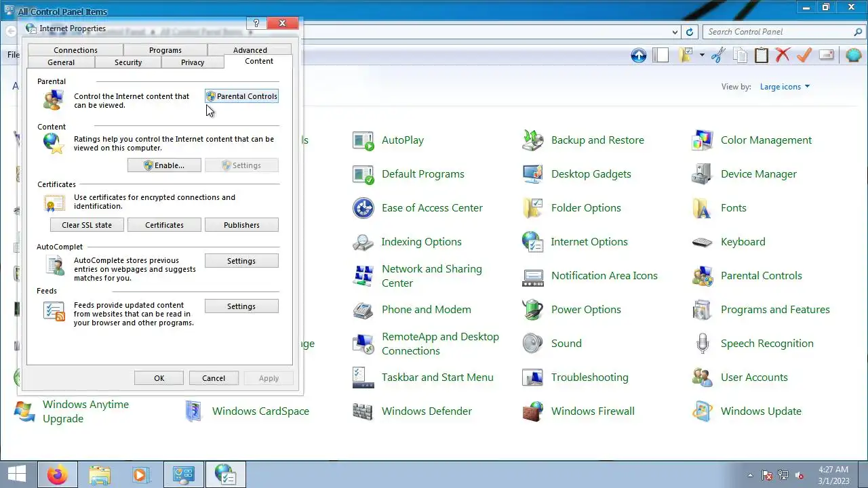Switch to the Advanced tab

tap(250, 50)
